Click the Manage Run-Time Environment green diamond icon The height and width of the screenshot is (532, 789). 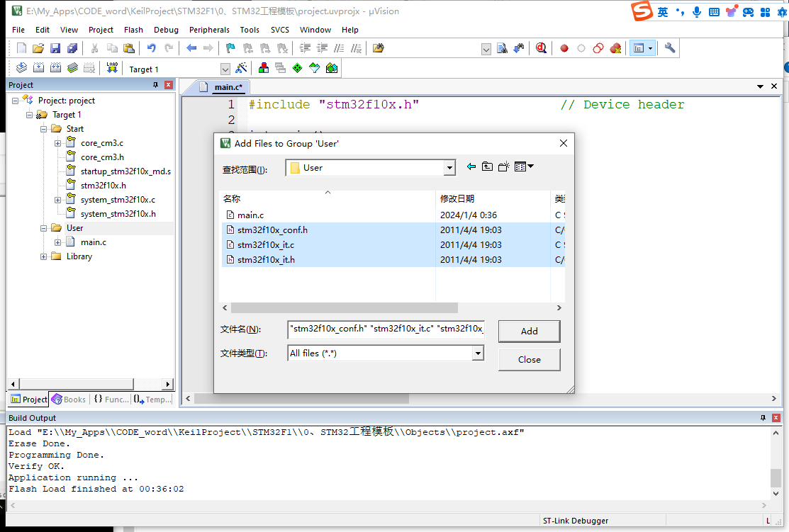click(x=298, y=68)
